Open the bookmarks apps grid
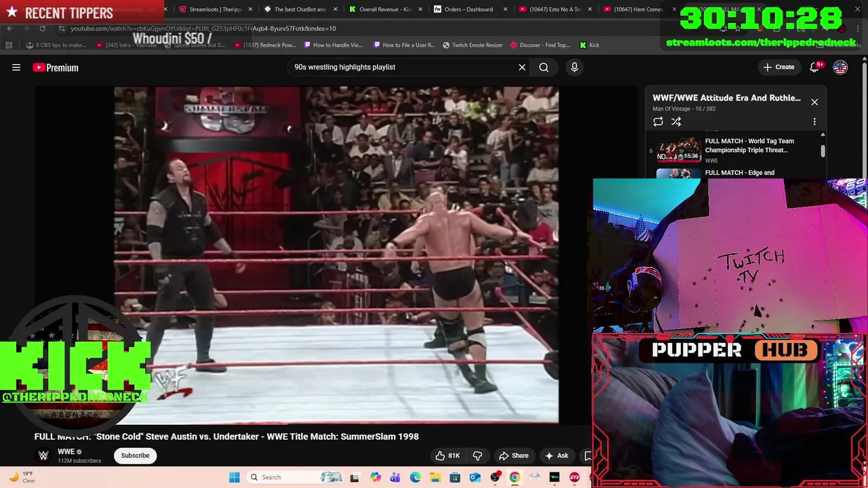The height and width of the screenshot is (488, 868). (9, 45)
